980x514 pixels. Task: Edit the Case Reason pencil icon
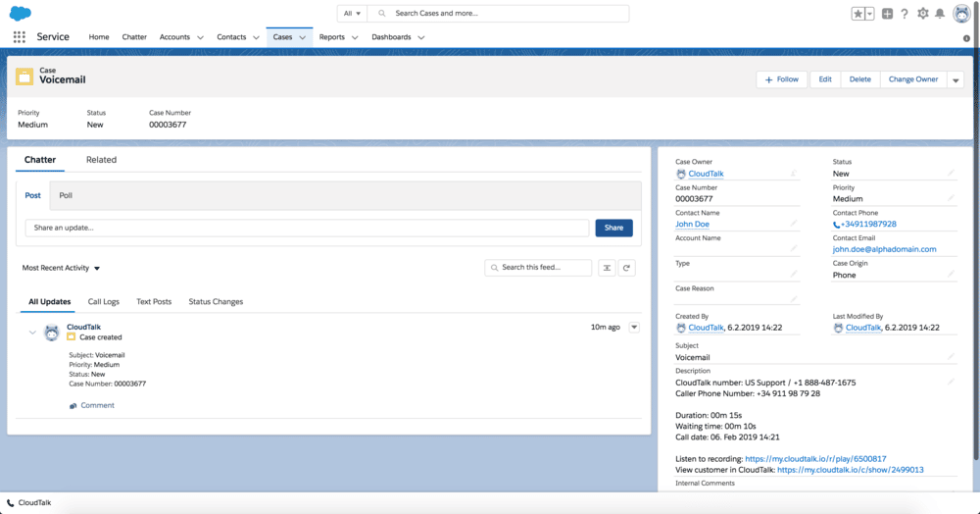(794, 299)
